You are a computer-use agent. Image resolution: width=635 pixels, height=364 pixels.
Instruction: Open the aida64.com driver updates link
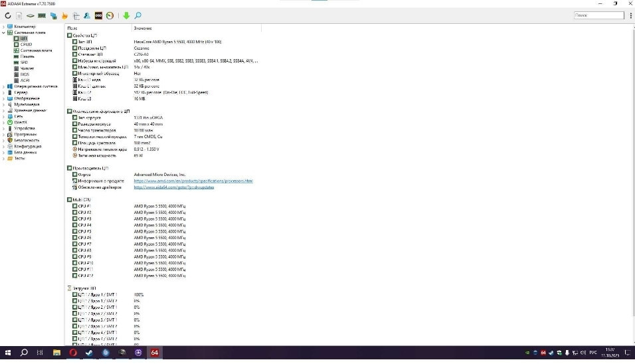174,187
